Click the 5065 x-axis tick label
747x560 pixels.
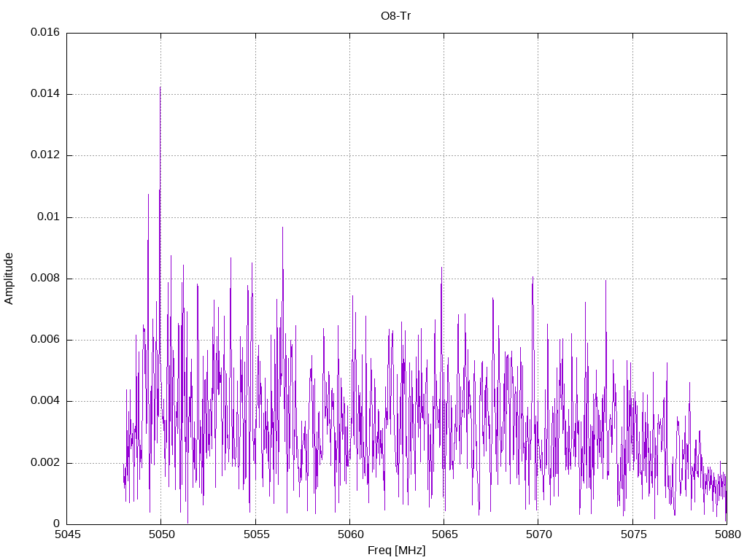[x=444, y=535]
